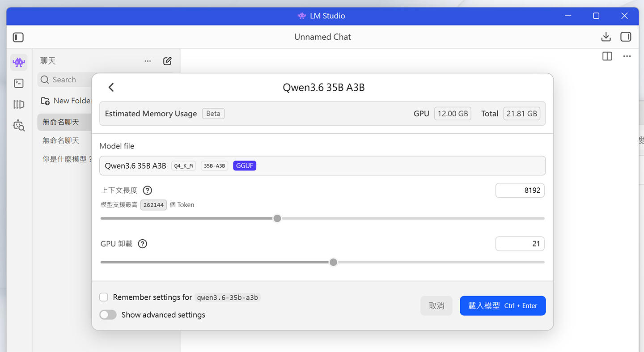Select the highlighted 無命名聊天 chat
The height and width of the screenshot is (352, 644).
(x=65, y=122)
